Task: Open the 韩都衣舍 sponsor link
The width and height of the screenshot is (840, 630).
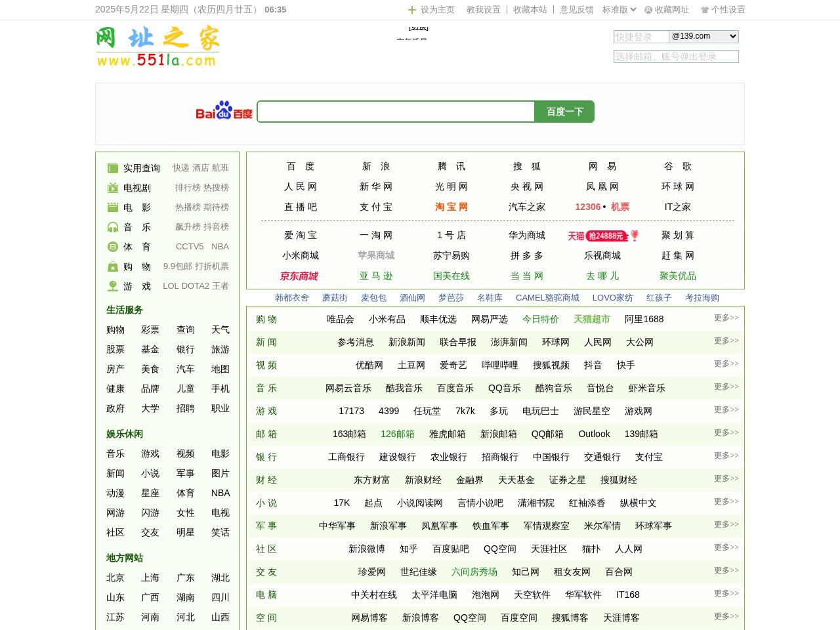Action: 292,298
